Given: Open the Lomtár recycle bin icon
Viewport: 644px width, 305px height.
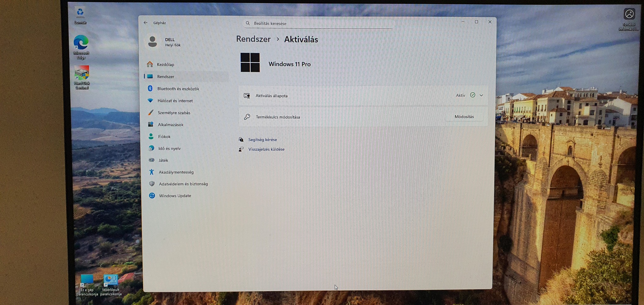Looking at the screenshot, I should [80, 16].
